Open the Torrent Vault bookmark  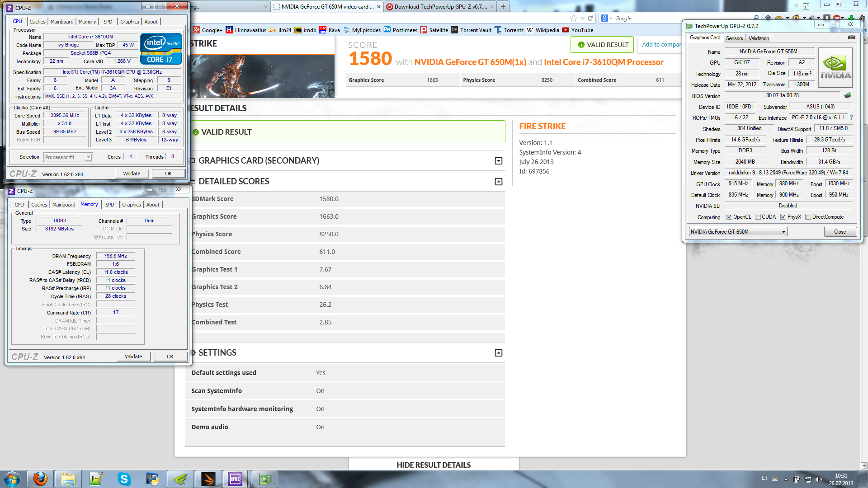click(471, 30)
